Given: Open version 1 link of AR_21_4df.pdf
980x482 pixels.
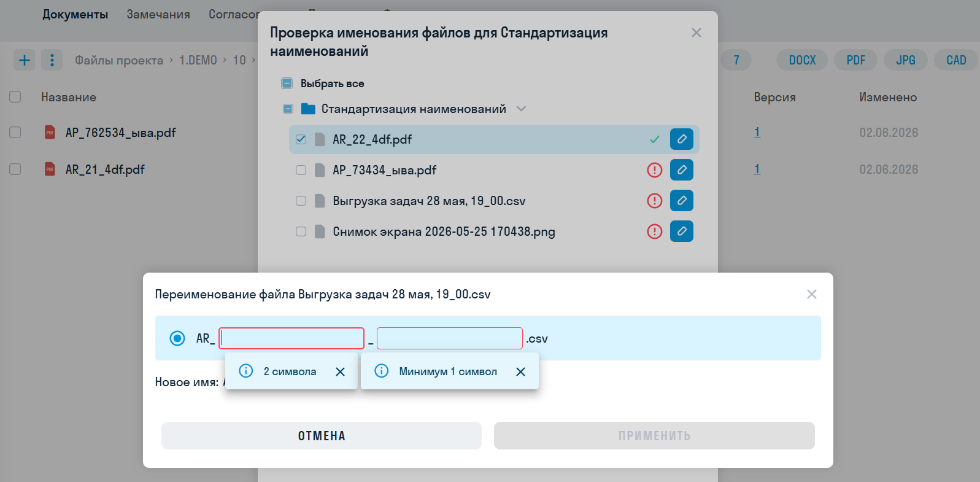Looking at the screenshot, I should [757, 169].
